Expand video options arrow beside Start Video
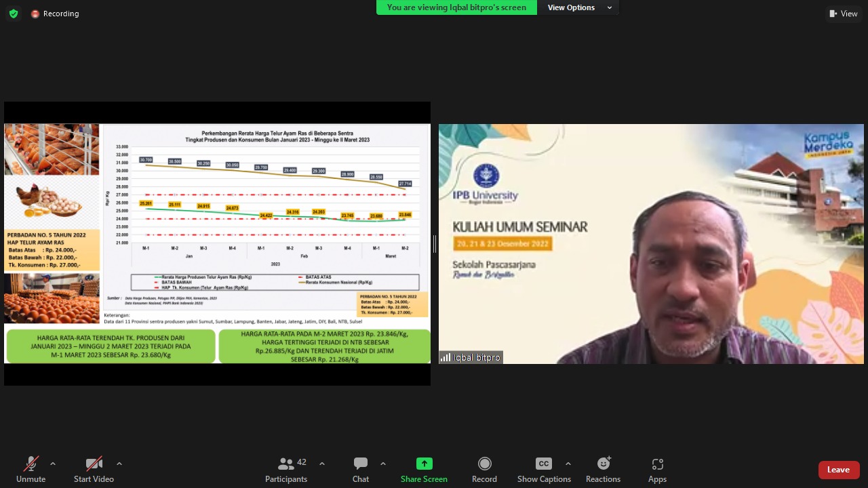Image resolution: width=868 pixels, height=488 pixels. [119, 464]
